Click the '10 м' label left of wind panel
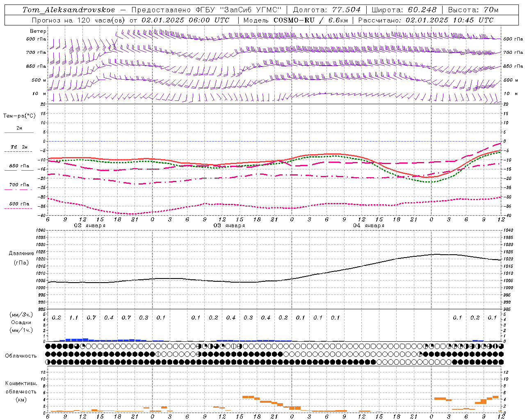The height and width of the screenshot is (420, 525). tap(39, 94)
